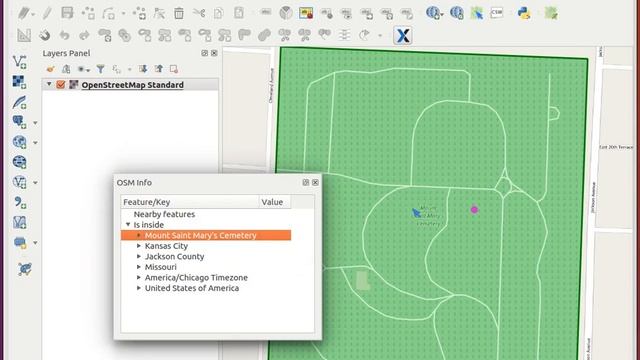The height and width of the screenshot is (360, 640).
Task: Click the Mount Saint Mary's Cemetery map label
Action: tap(429, 216)
